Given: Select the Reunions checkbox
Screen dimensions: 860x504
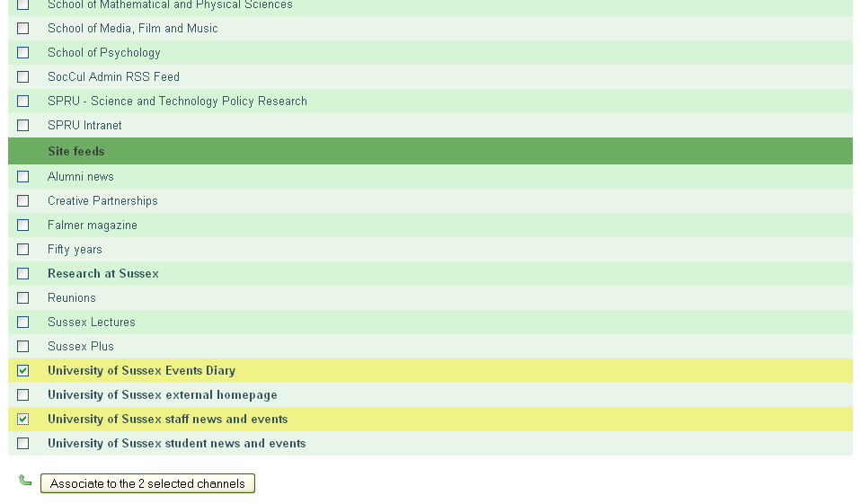Looking at the screenshot, I should pyautogui.click(x=23, y=297).
